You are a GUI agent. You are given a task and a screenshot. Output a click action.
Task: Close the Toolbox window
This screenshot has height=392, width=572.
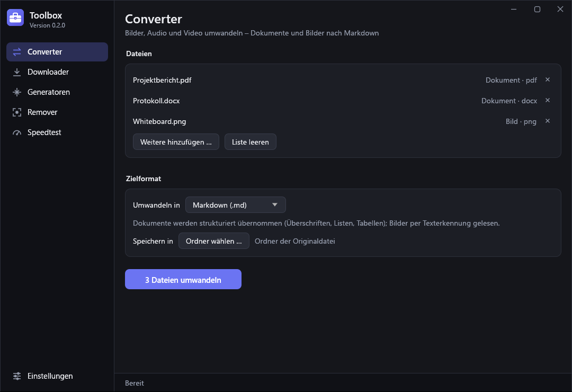pos(560,9)
